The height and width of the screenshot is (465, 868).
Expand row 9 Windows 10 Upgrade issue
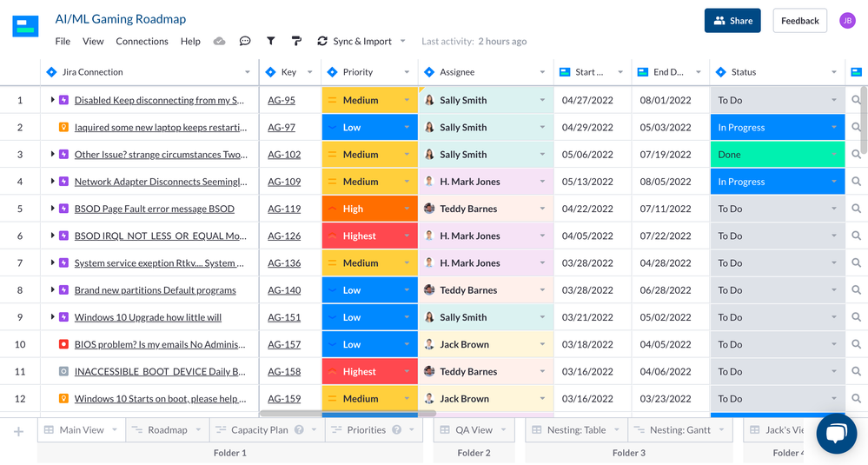point(53,316)
